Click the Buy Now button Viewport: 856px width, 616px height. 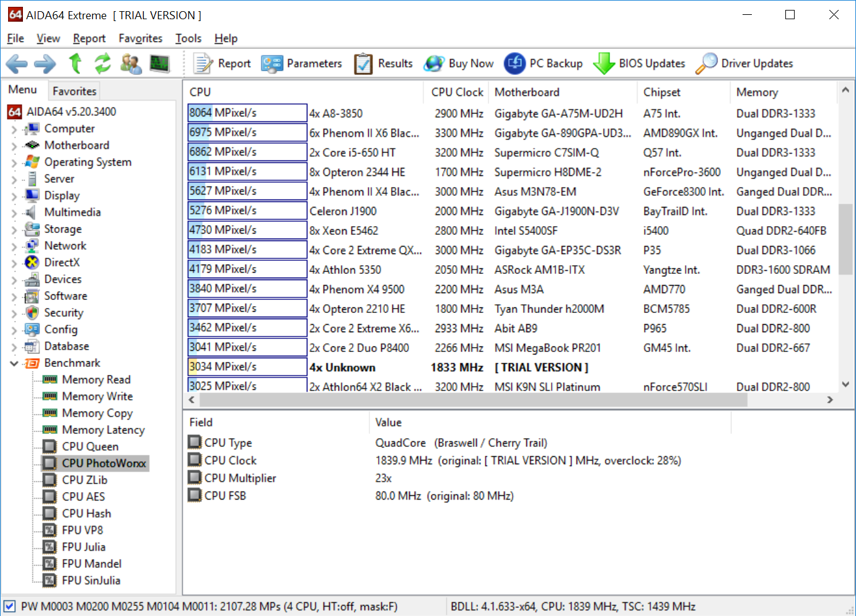tap(459, 63)
